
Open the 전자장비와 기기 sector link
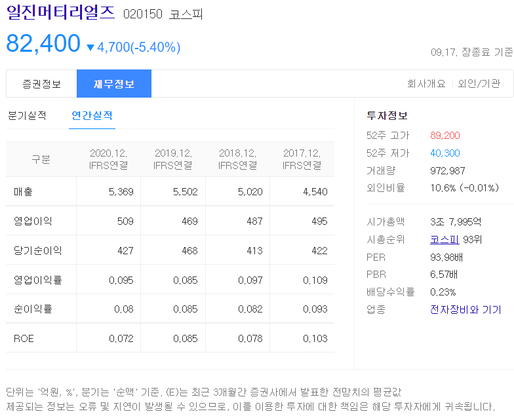tap(465, 309)
